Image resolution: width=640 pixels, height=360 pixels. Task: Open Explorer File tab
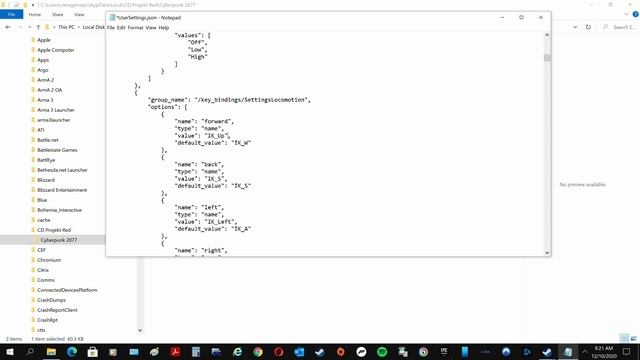(x=11, y=14)
